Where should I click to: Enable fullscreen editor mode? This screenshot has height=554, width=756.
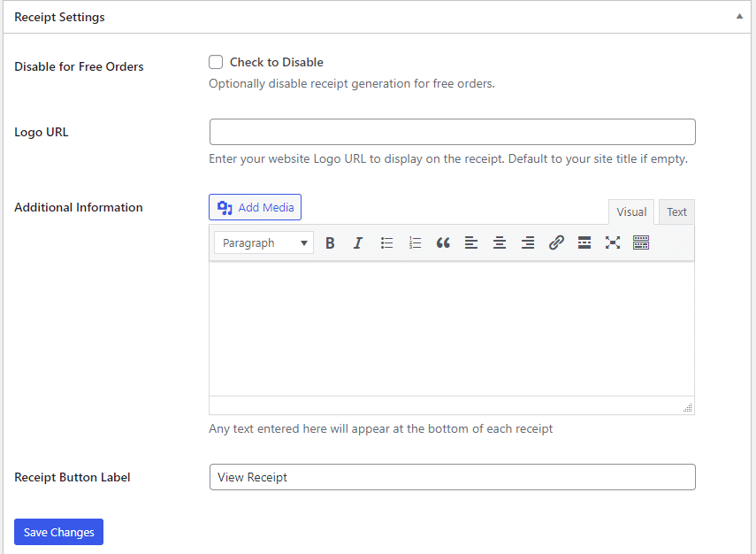[613, 242]
